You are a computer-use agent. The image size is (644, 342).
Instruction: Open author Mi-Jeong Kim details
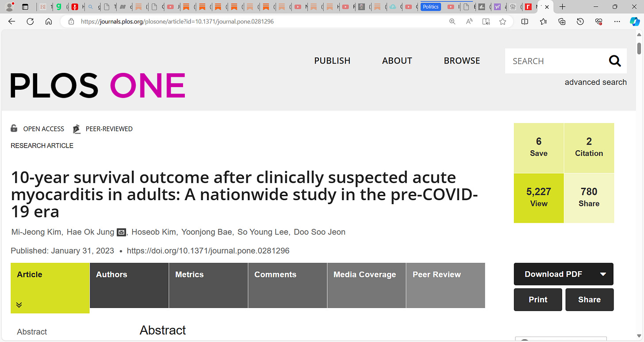point(36,232)
